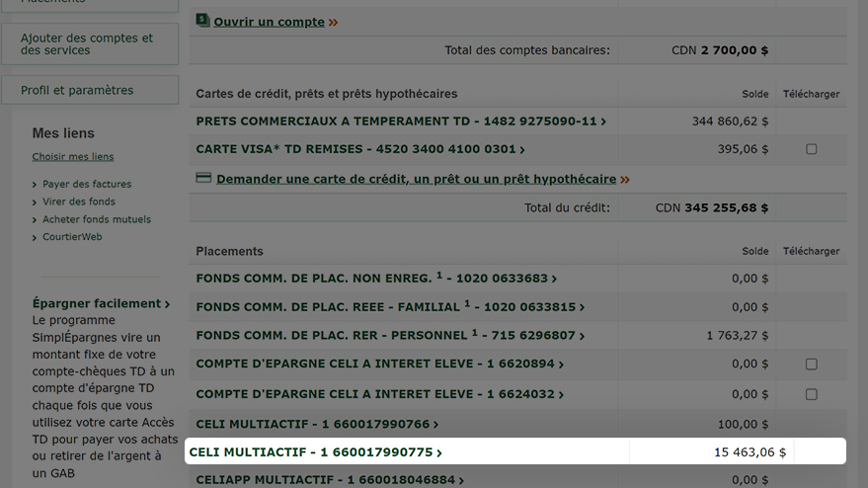Open COMPTE D'EPARGNE CELI 1 6624032 account
Image resolution: width=868 pixels, height=488 pixels.
pos(380,394)
